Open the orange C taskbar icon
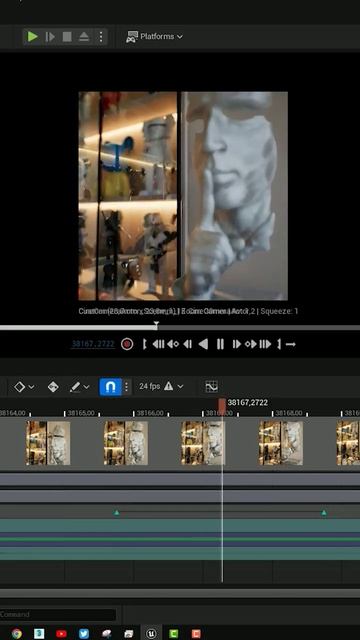The image size is (360, 640). pyautogui.click(x=196, y=633)
